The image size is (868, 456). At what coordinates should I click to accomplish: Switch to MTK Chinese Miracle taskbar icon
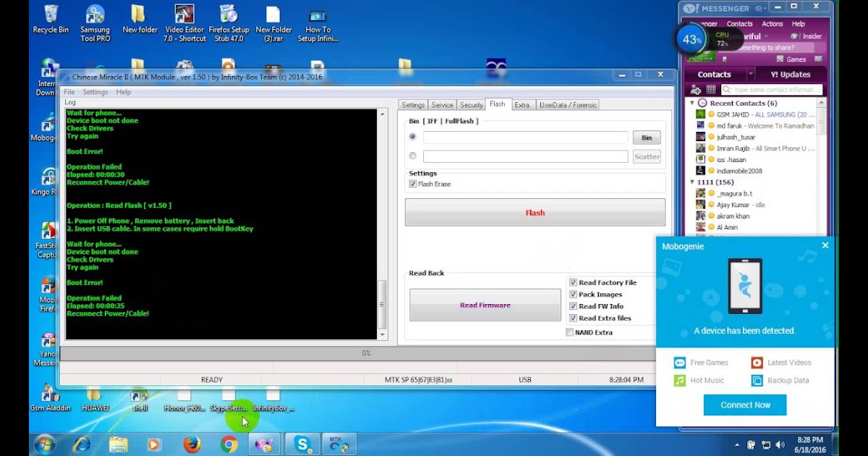coord(339,444)
